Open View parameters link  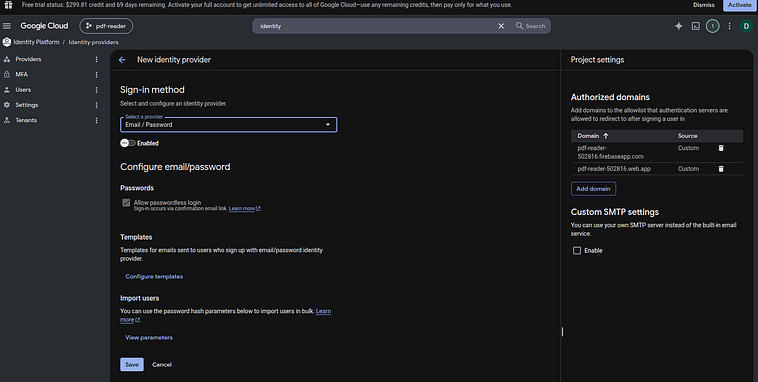pyautogui.click(x=149, y=338)
